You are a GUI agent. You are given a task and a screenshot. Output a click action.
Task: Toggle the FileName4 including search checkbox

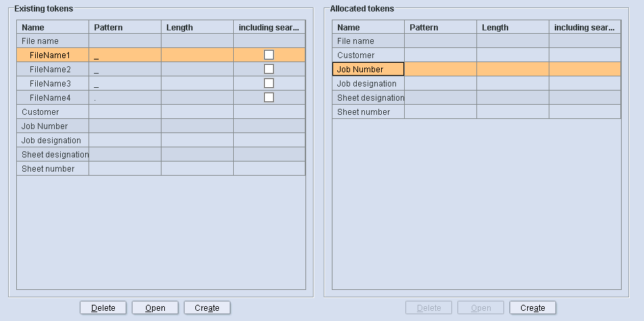click(269, 97)
